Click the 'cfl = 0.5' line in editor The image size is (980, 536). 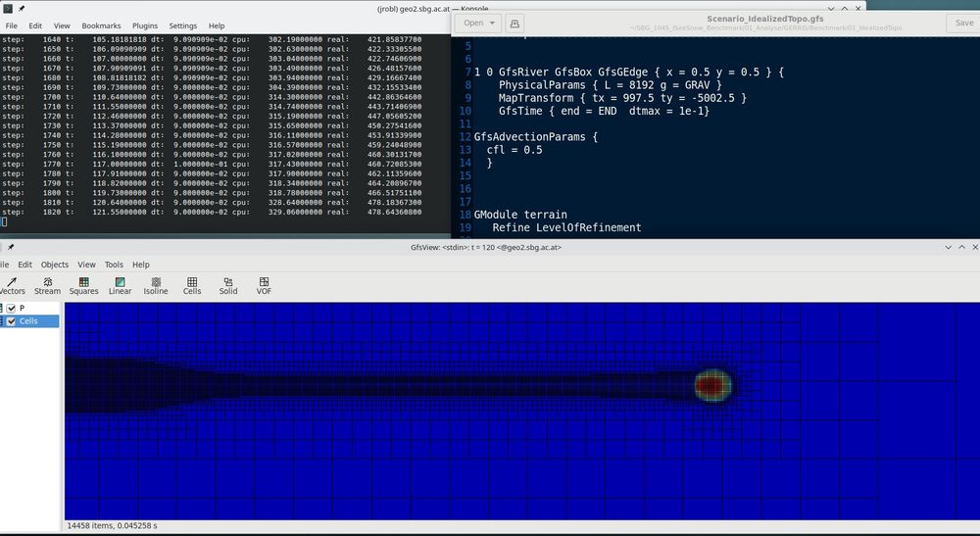tap(514, 150)
